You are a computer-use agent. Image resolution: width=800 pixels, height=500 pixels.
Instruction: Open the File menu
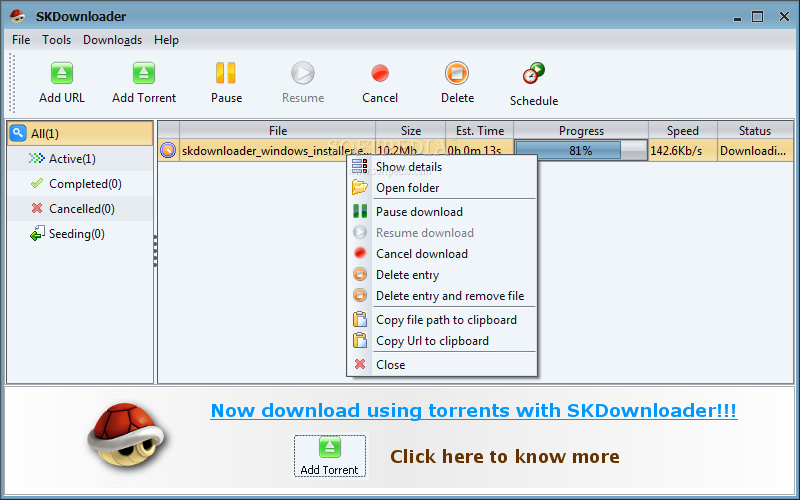point(21,40)
